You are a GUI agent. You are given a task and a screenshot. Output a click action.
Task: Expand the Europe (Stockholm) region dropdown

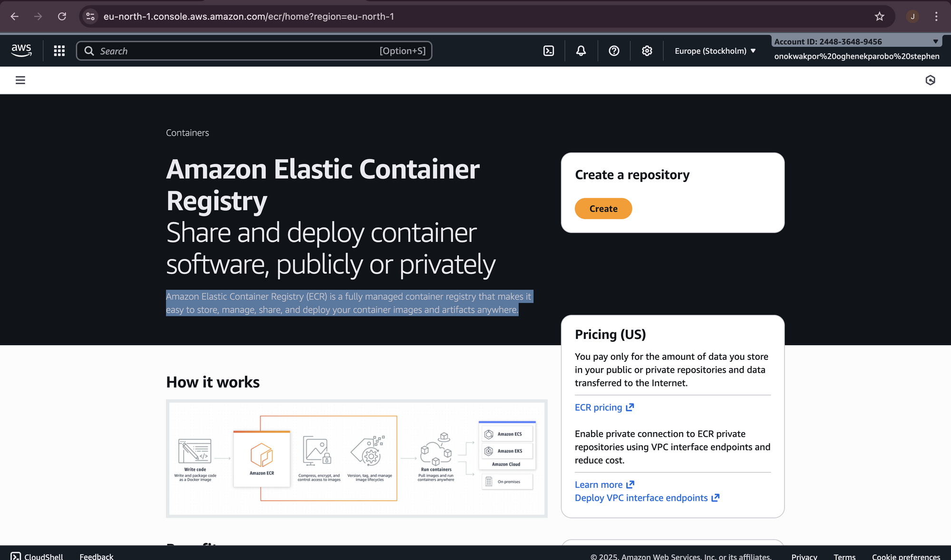tap(715, 51)
